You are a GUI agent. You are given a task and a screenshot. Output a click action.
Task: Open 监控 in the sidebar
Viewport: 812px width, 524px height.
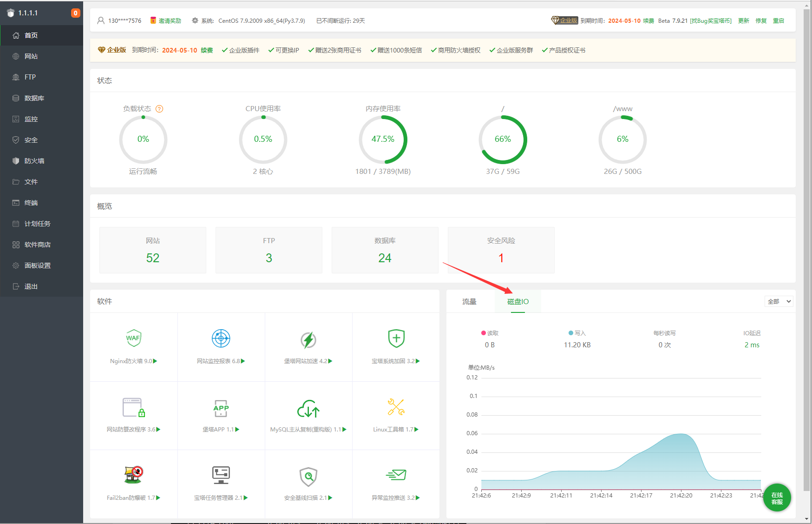point(42,119)
